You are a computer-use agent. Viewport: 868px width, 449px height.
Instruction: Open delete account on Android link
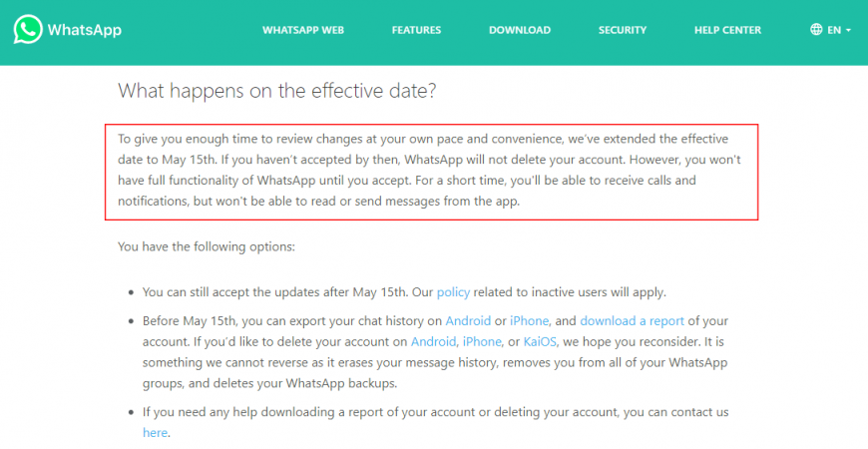click(x=433, y=342)
